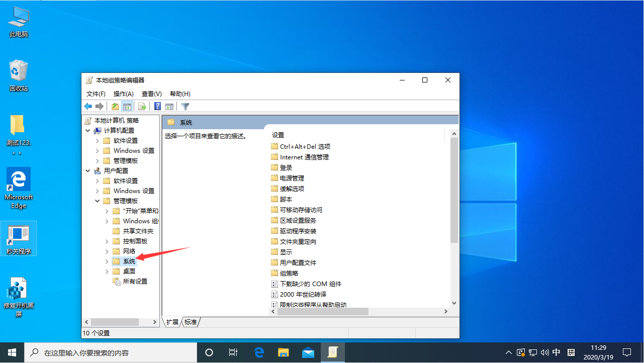Switch to the 扩展 tab
The image size is (644, 363).
coord(171,322)
